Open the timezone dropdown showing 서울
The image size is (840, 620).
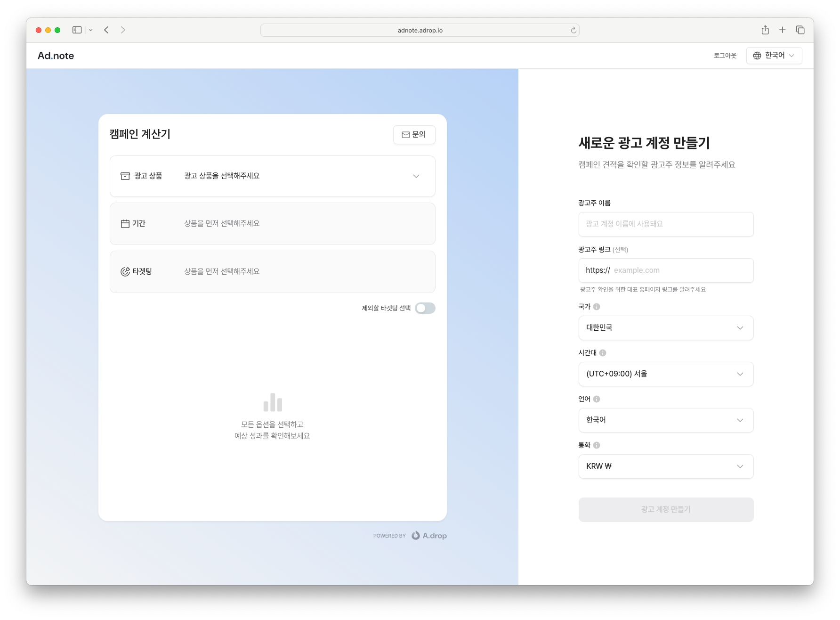pyautogui.click(x=665, y=374)
